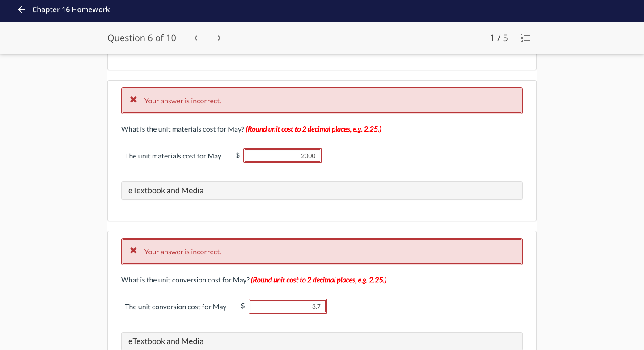Click the incorrect answer alert above materials question
Image resolution: width=644 pixels, height=350 pixels.
tap(322, 101)
